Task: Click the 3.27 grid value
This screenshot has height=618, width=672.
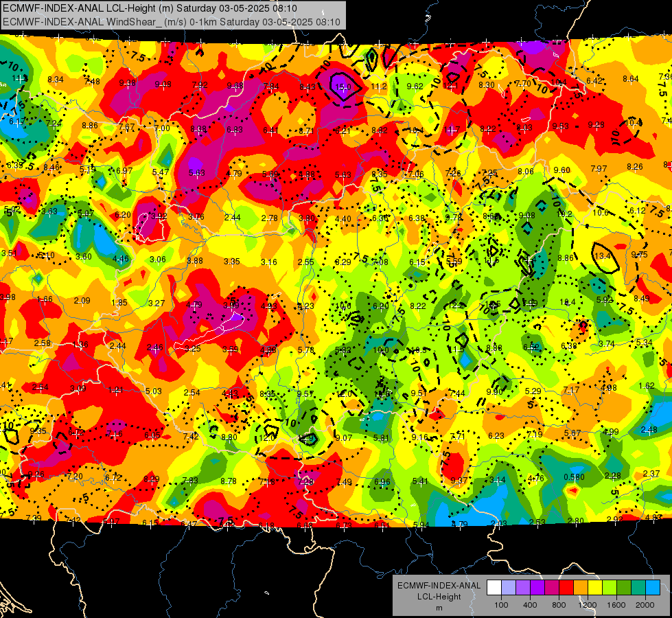Action: tap(157, 304)
